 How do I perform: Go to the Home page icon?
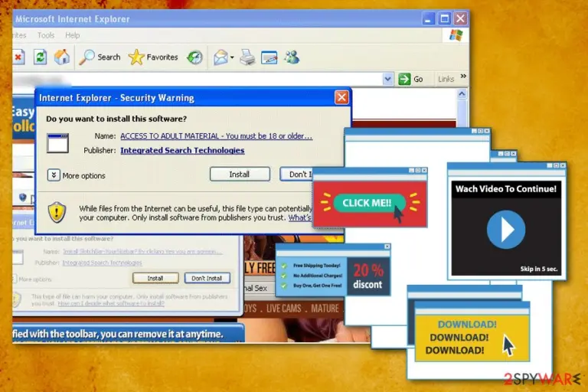click(62, 57)
